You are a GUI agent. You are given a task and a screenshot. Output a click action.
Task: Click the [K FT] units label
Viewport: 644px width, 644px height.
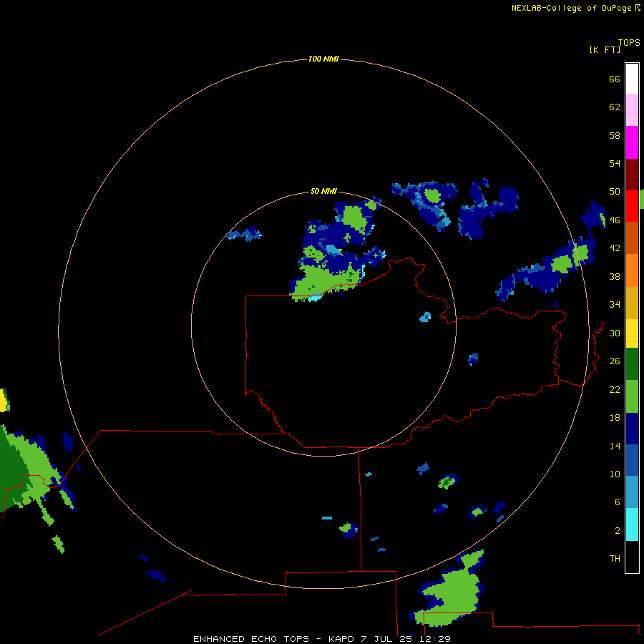[605, 49]
